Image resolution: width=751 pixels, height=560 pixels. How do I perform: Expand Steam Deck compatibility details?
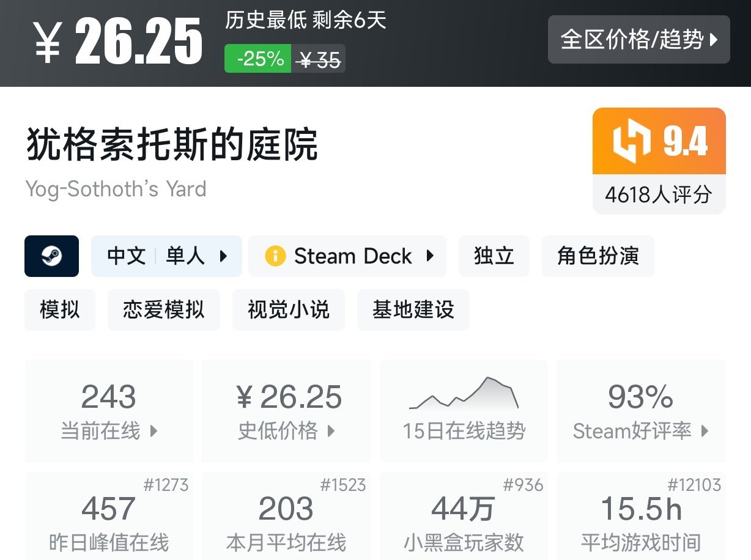[347, 256]
